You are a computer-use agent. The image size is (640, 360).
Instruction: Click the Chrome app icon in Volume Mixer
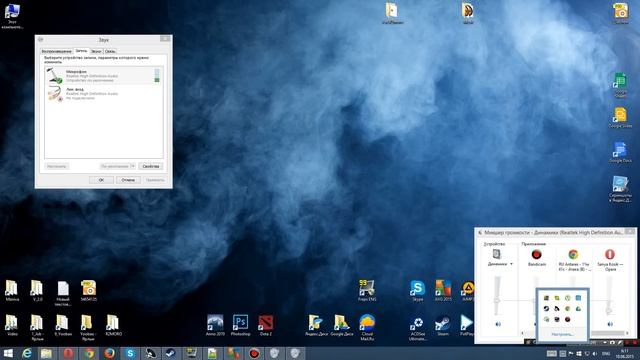573,254
